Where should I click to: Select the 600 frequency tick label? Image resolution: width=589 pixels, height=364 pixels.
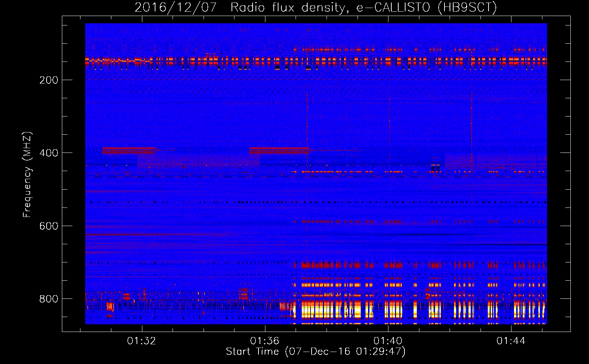49,226
